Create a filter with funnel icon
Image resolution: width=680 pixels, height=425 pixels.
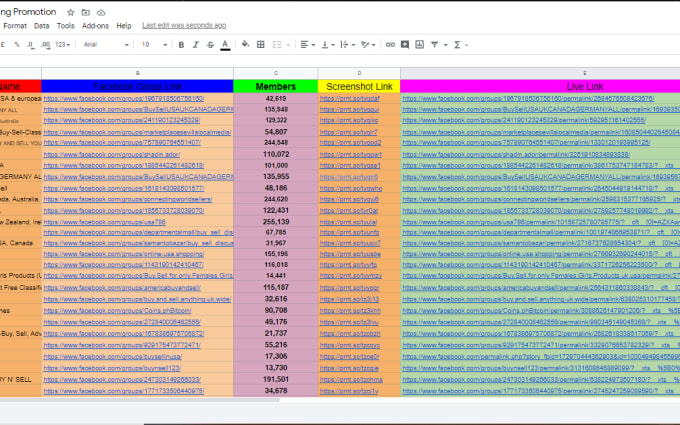point(434,44)
